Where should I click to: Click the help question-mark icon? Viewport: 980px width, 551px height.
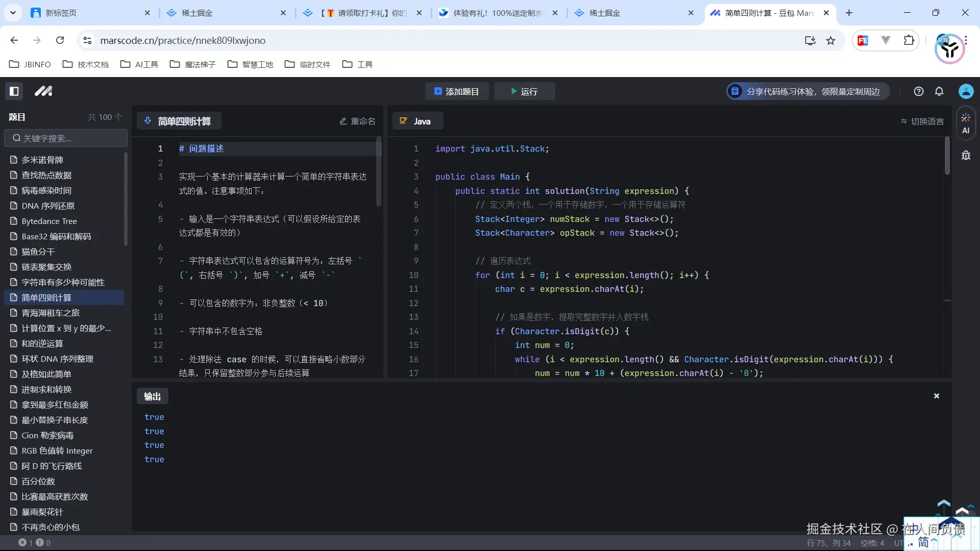(x=919, y=91)
